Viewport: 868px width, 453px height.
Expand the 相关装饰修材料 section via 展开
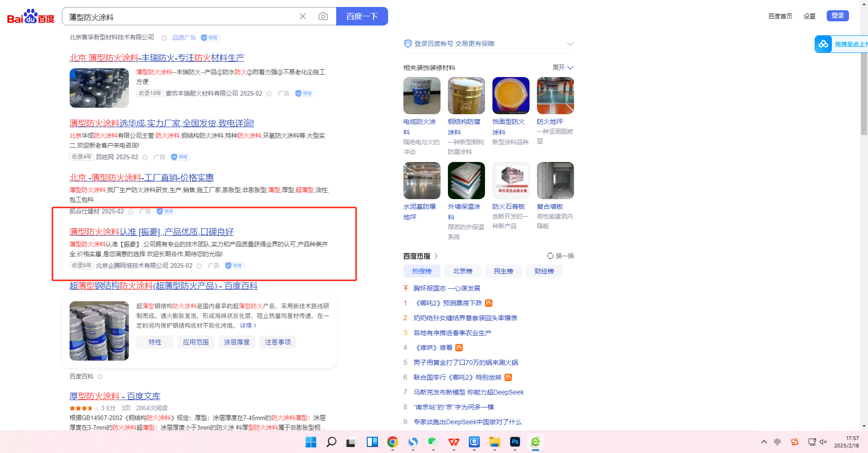click(x=563, y=67)
